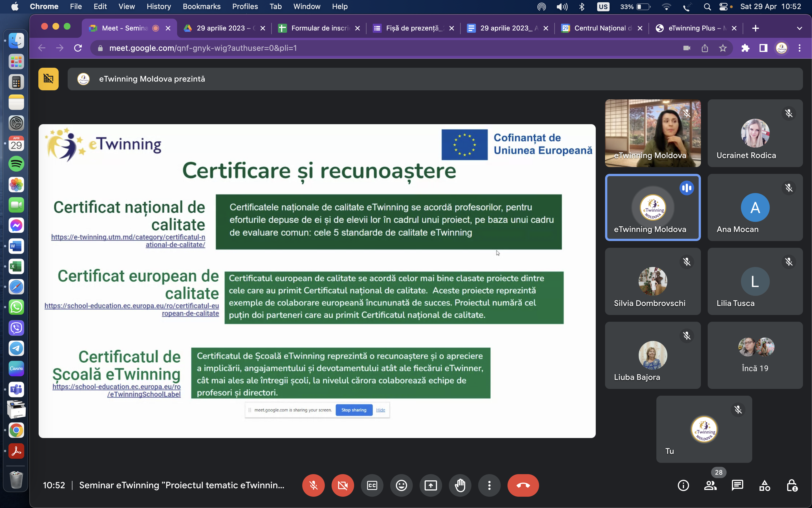This screenshot has width=812, height=508.
Task: Open the History menu in menu bar
Action: pos(159,6)
